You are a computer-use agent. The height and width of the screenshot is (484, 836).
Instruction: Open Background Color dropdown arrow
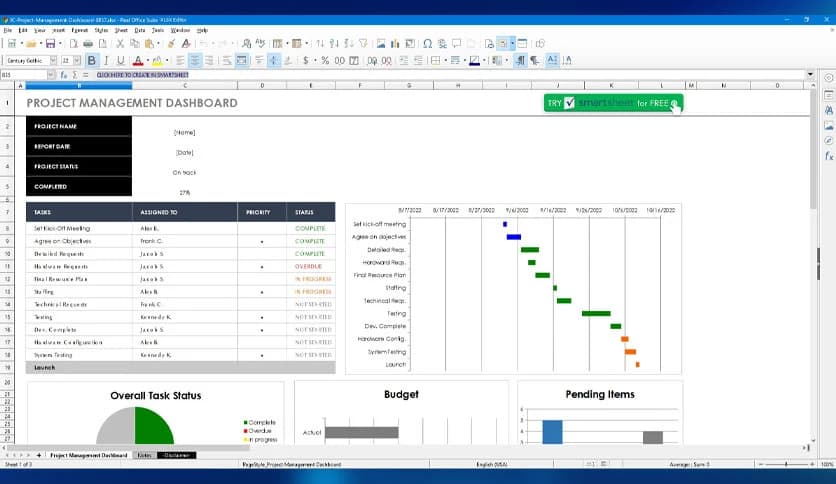point(167,61)
